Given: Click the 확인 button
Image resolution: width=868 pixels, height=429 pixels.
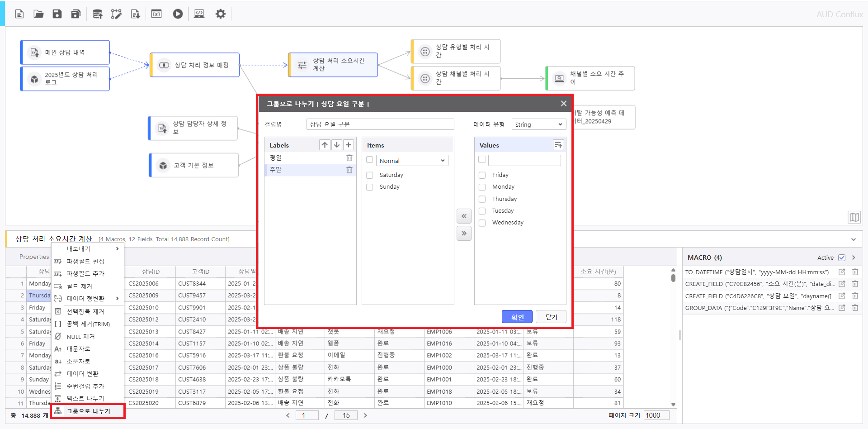Looking at the screenshot, I should (517, 317).
